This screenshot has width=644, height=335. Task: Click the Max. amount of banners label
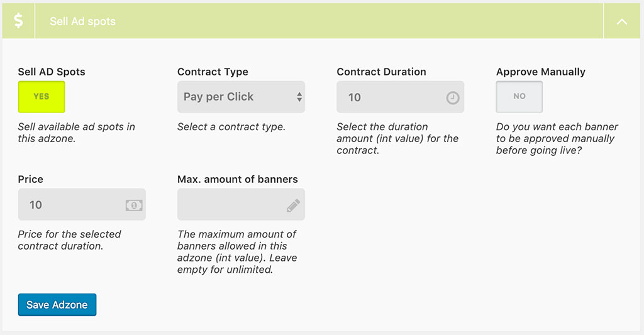[238, 179]
